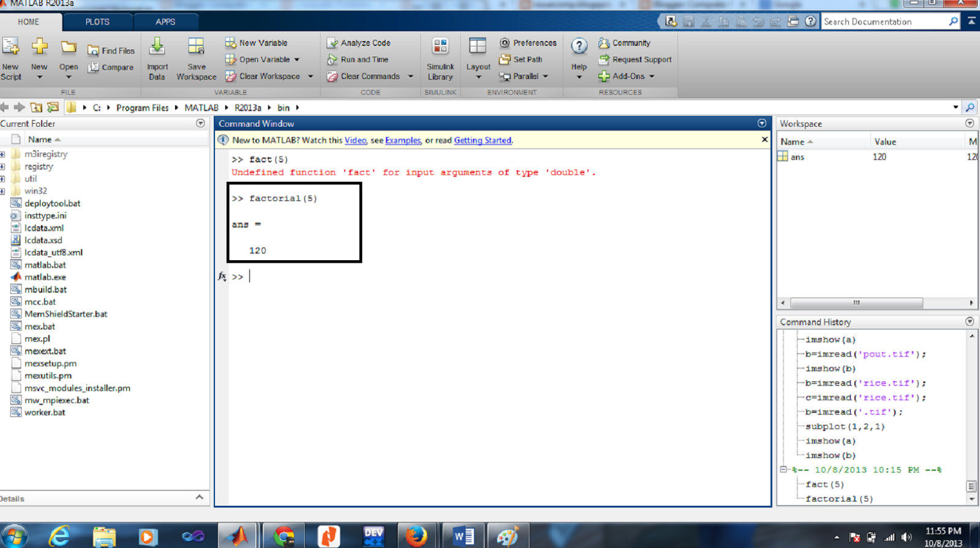Open address bar path dropdown arrow
980x548 pixels.
pyautogui.click(x=956, y=107)
